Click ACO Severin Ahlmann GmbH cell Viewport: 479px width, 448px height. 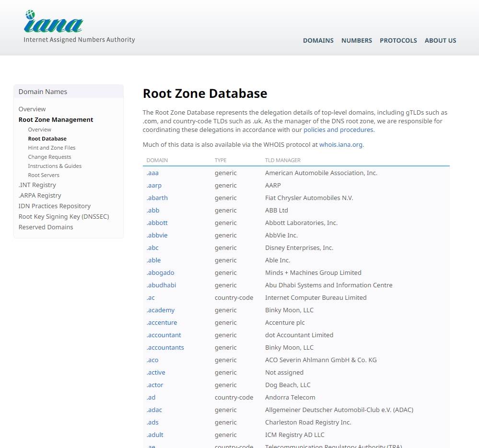pyautogui.click(x=321, y=360)
